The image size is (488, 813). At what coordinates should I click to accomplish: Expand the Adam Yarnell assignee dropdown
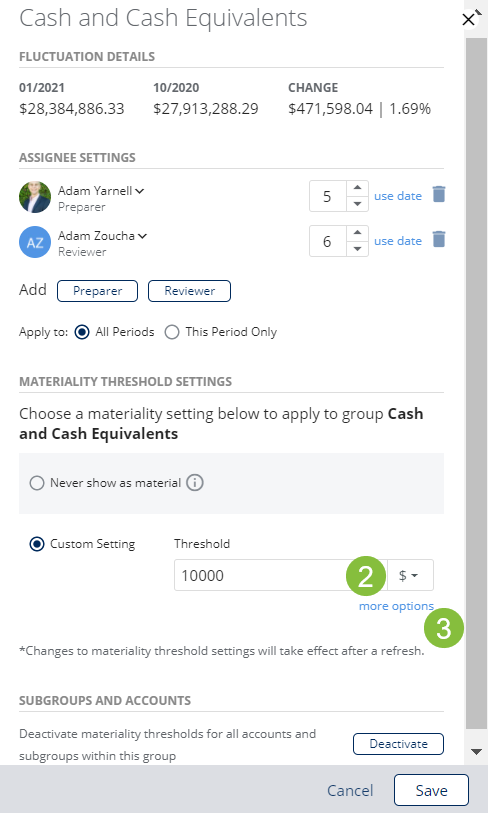coord(140,191)
